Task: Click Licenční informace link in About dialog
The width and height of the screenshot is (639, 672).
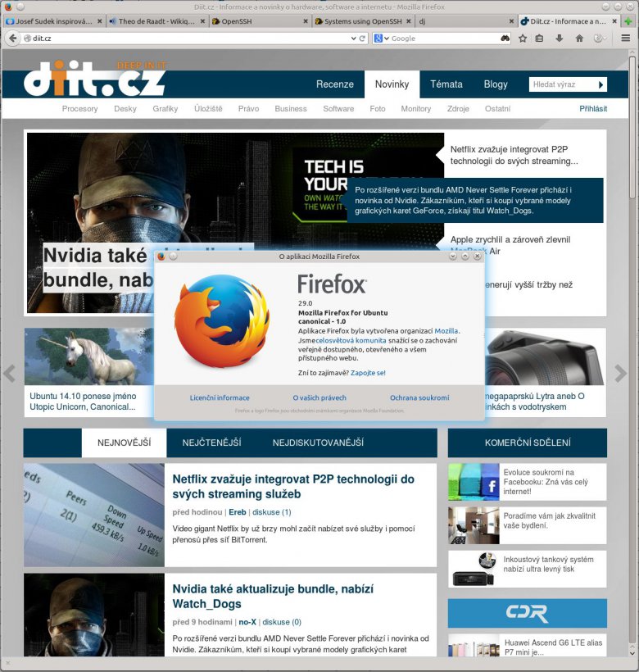Action: point(220,397)
